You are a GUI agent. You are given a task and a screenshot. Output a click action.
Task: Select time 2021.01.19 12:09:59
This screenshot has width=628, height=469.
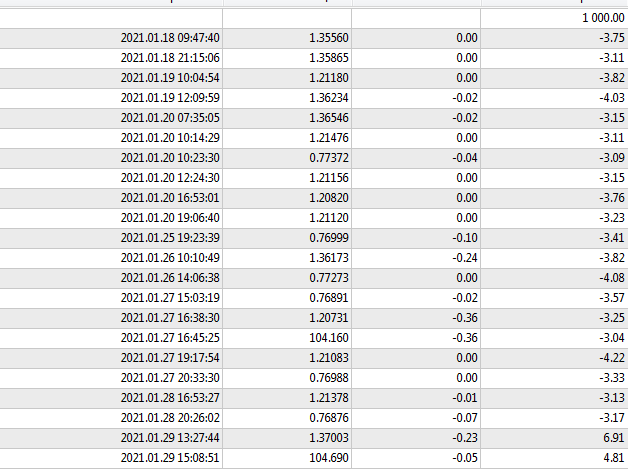pyautogui.click(x=170, y=98)
